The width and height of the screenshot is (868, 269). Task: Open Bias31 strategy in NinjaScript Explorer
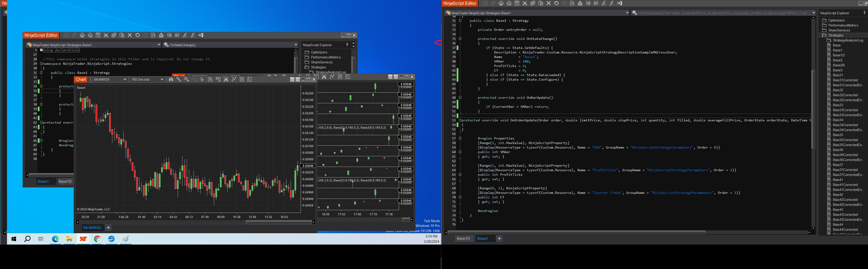coord(838,75)
